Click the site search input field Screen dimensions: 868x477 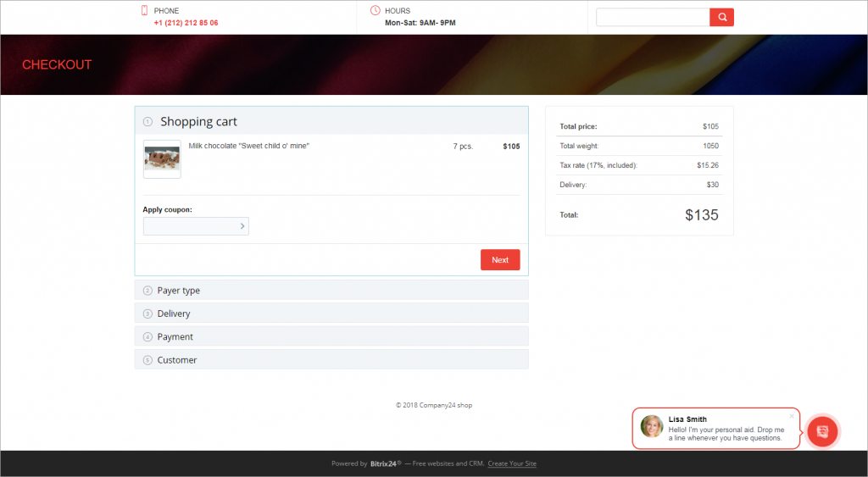(653, 17)
